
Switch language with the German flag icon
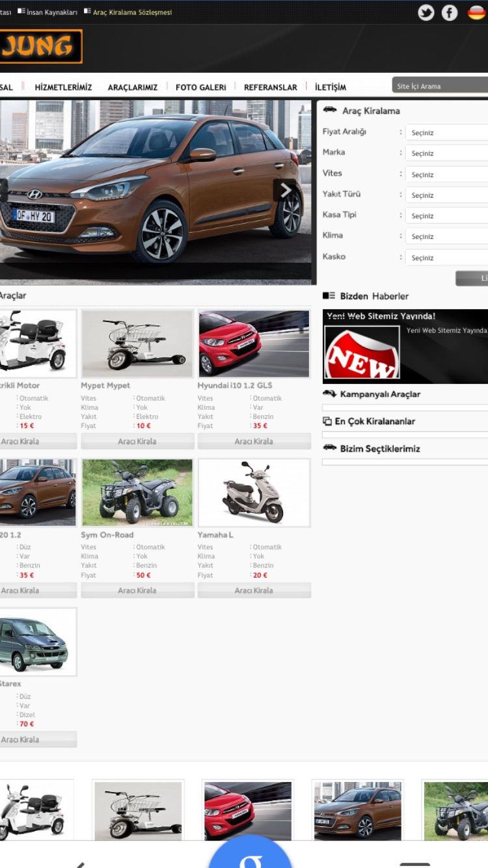[476, 12]
